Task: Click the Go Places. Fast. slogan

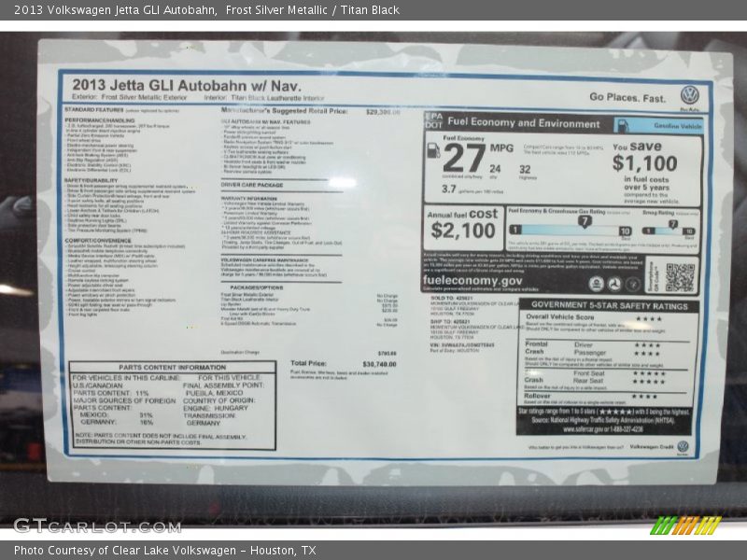Action: click(627, 98)
